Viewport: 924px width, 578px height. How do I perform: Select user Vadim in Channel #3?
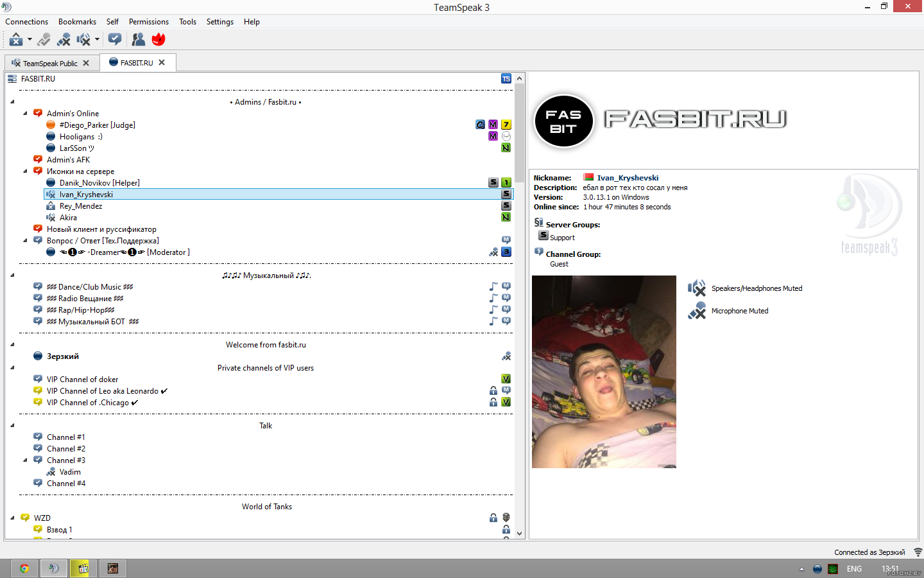pos(70,472)
